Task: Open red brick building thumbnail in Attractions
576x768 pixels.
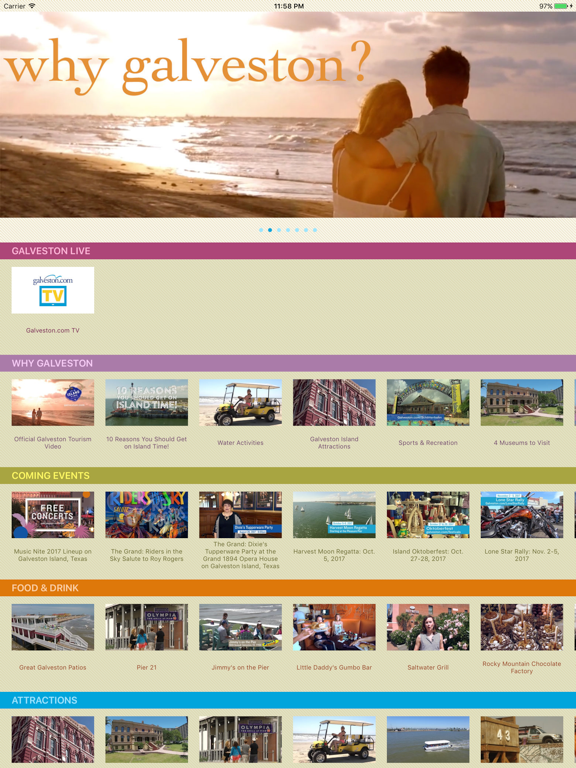Action: 53,740
